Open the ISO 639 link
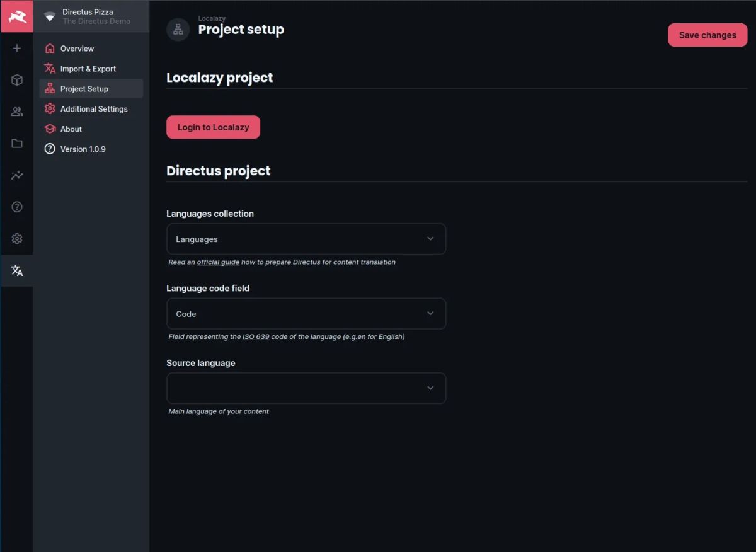This screenshot has height=552, width=756. click(x=256, y=337)
